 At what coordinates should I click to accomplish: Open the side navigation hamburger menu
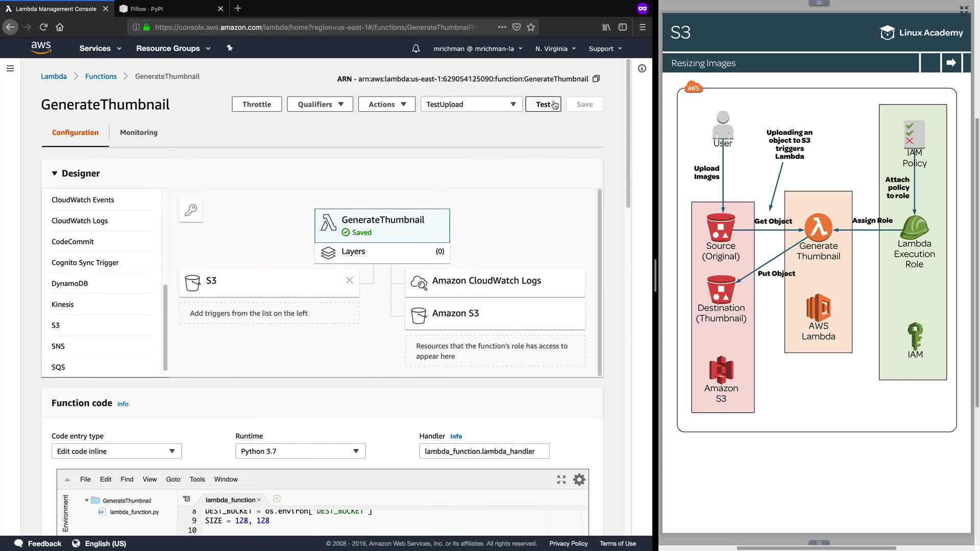click(10, 68)
